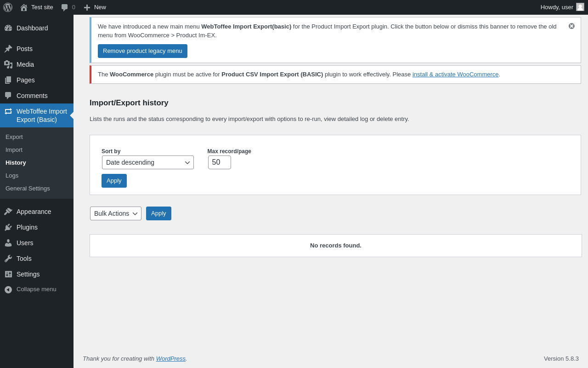This screenshot has width=588, height=368.
Task: Click the Plugins plug icon
Action: pos(8,227)
